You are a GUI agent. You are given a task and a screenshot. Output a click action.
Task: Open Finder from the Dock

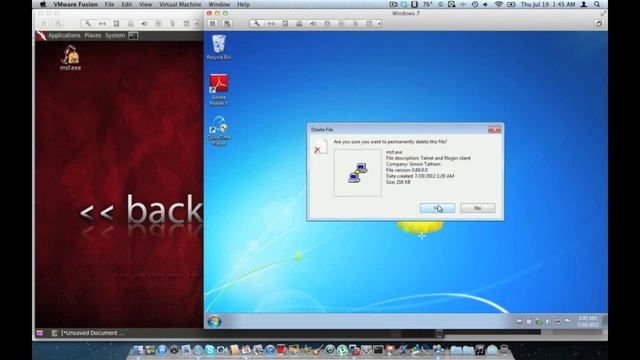pos(138,350)
